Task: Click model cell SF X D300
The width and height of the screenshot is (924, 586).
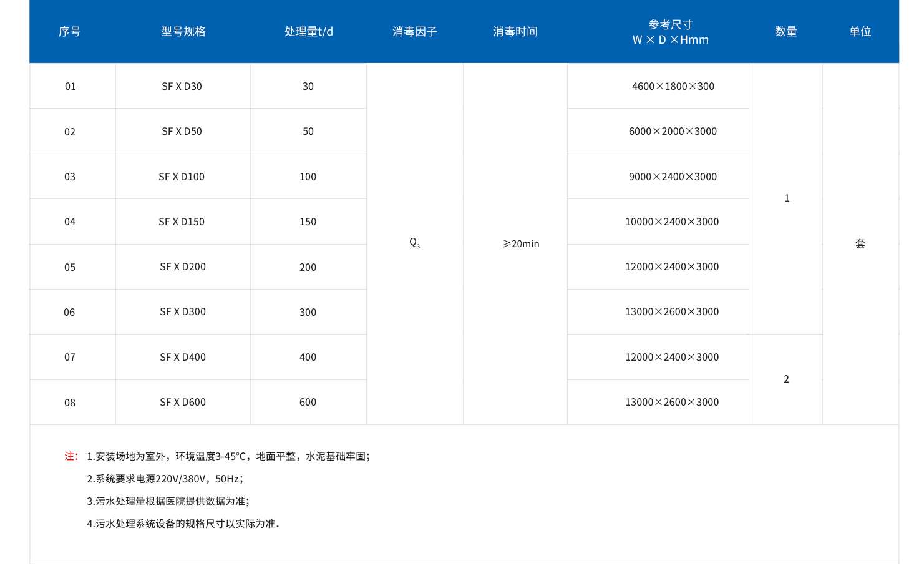Action: pyautogui.click(x=183, y=312)
